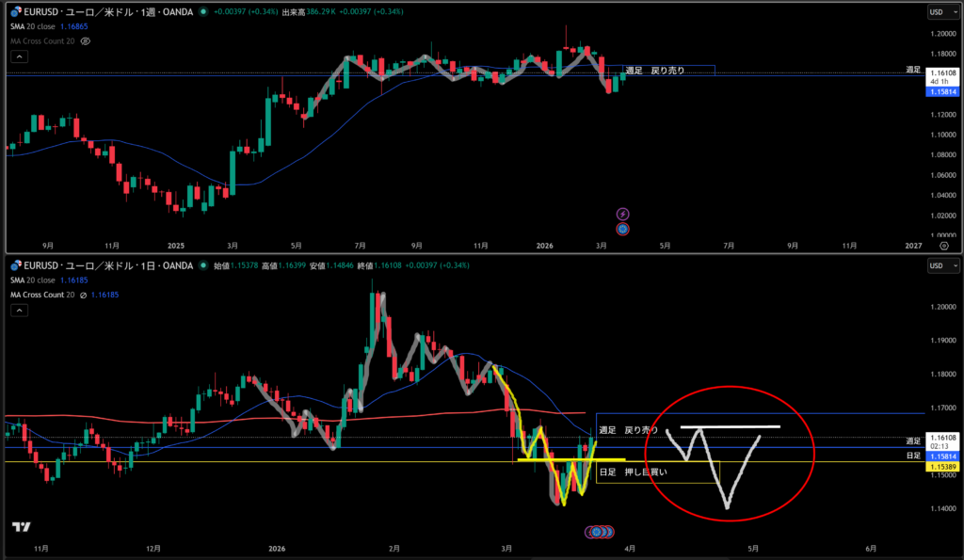Show the hidden MA Cross Count on weekly chart
The width and height of the screenshot is (964, 560).
coord(87,42)
